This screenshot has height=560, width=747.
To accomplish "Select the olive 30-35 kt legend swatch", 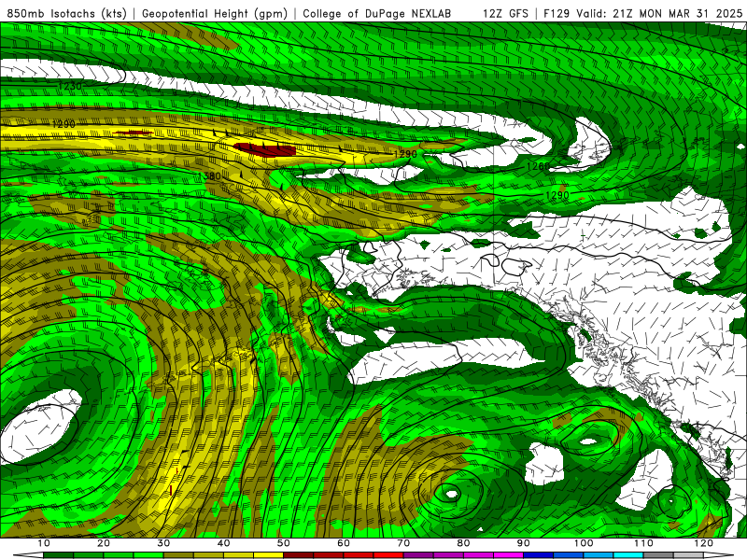I will click(x=178, y=555).
